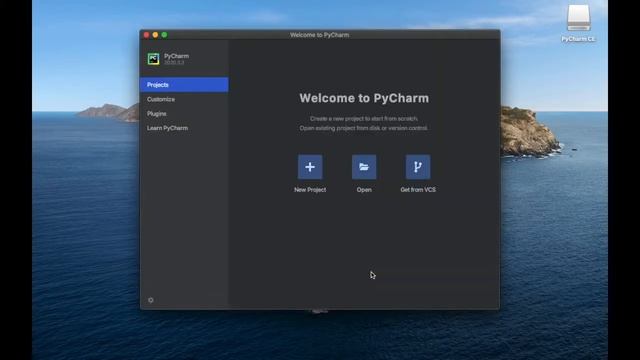Image resolution: width=640 pixels, height=360 pixels.
Task: Open the settings gear in the sidebar
Action: [x=151, y=300]
